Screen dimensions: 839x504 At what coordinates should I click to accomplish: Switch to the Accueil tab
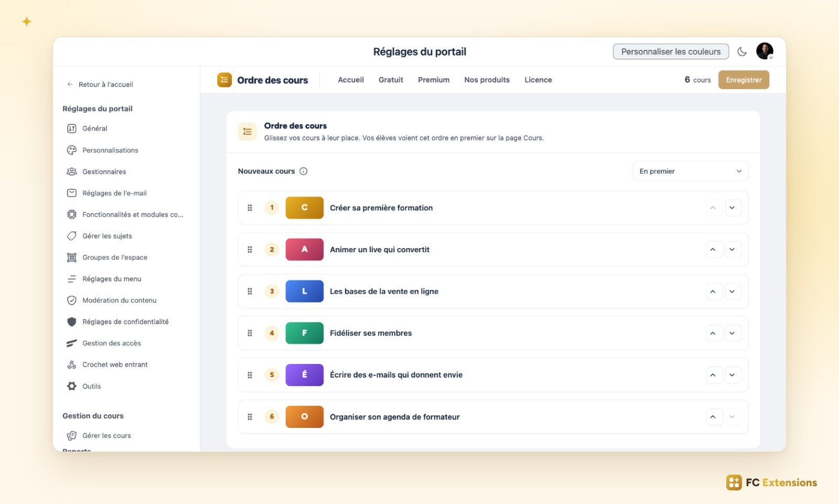(351, 80)
